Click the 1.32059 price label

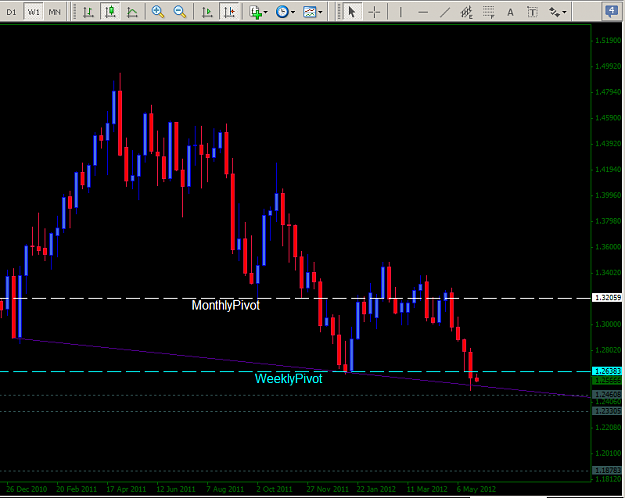point(607,297)
